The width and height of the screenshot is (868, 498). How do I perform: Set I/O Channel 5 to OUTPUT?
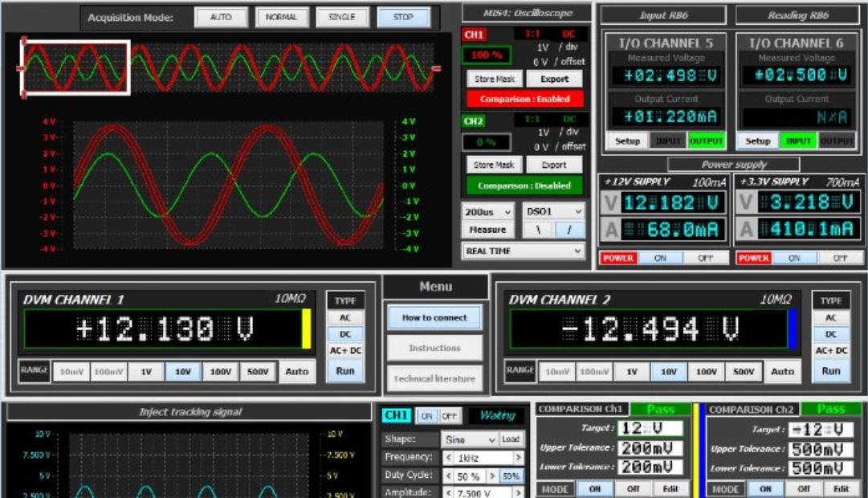coord(706,141)
